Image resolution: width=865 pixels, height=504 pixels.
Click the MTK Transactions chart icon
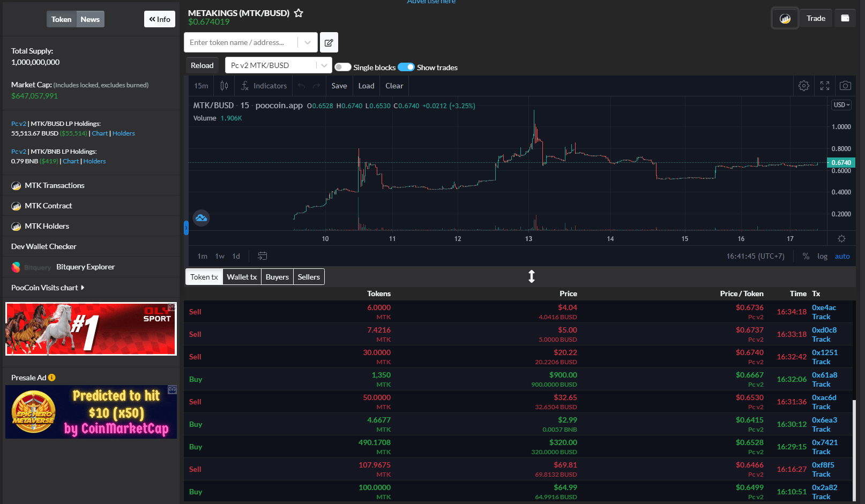point(16,186)
